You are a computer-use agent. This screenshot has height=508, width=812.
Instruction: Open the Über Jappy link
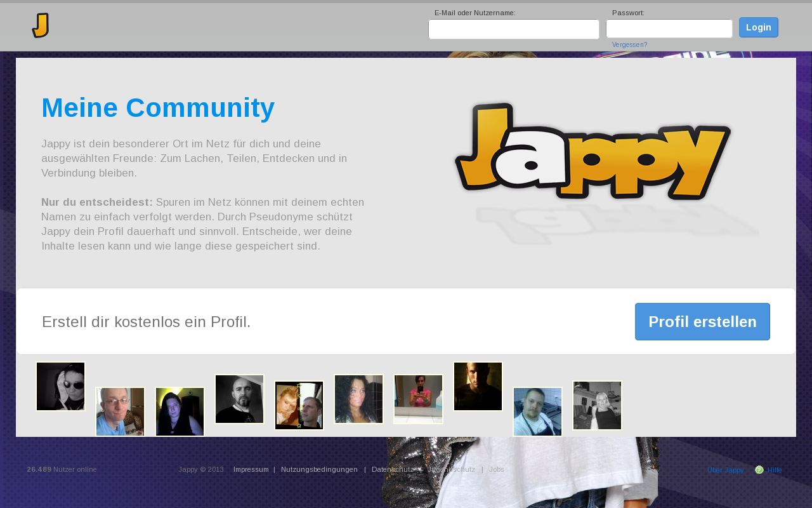(725, 470)
